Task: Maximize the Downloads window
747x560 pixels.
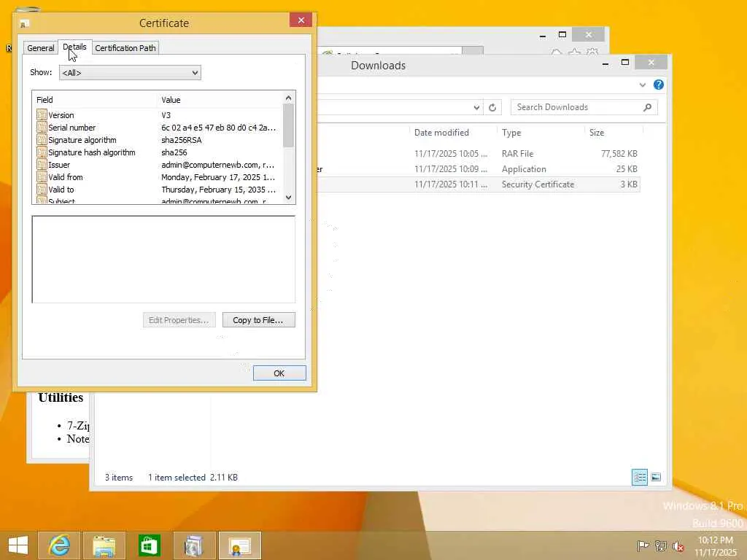Action: coord(625,63)
